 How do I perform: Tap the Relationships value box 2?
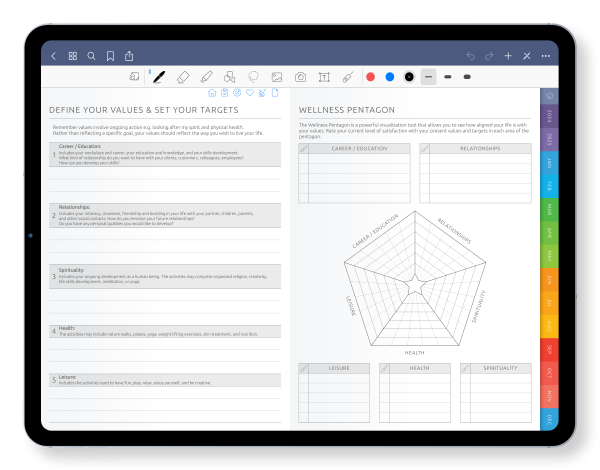[165, 215]
